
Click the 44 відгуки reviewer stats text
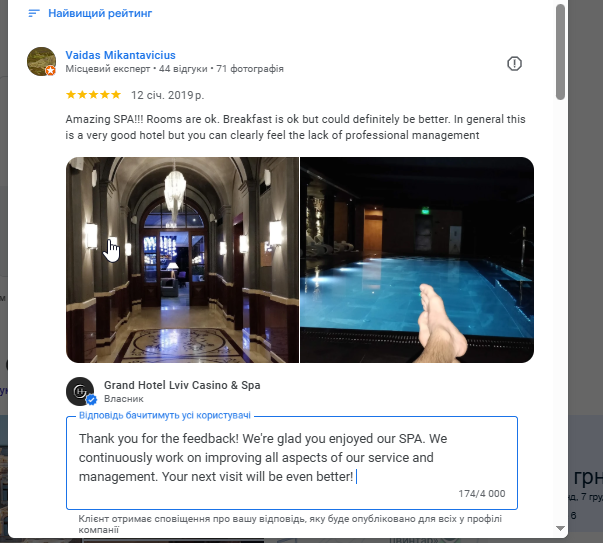click(183, 69)
